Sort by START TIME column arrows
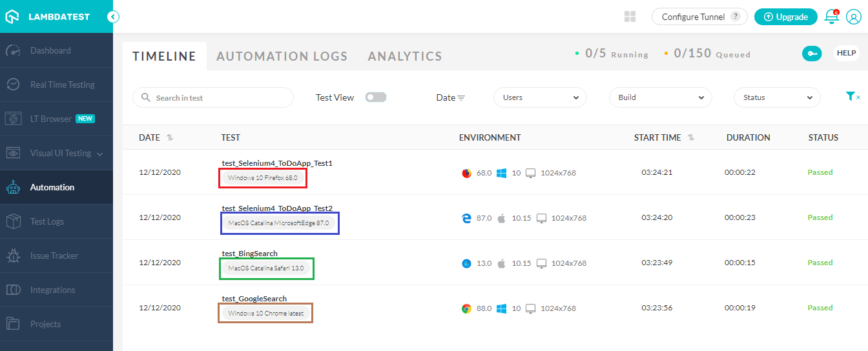 point(690,137)
